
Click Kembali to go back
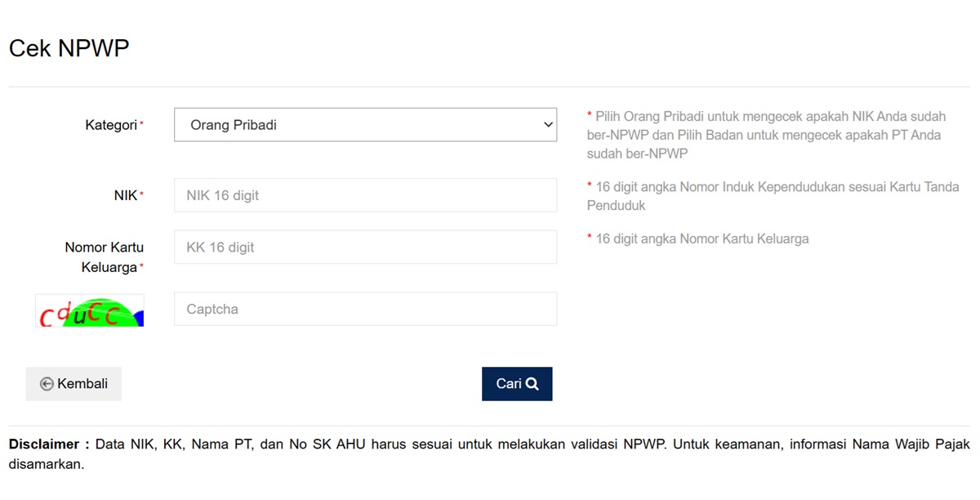point(73,383)
